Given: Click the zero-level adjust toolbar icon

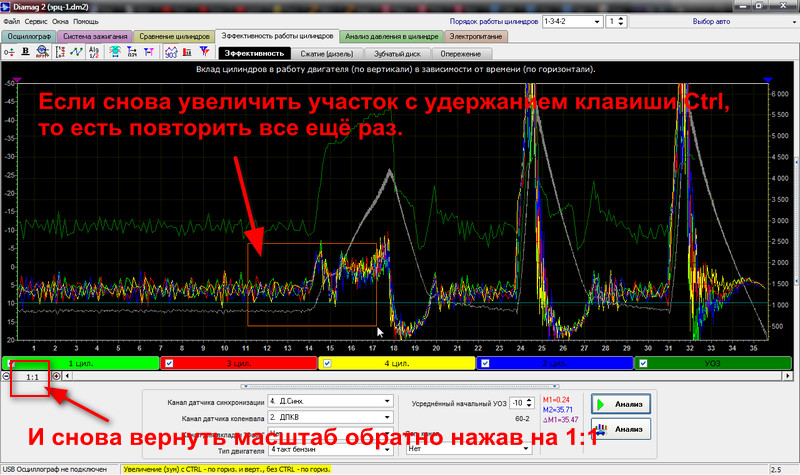Looking at the screenshot, I should pos(9,52).
